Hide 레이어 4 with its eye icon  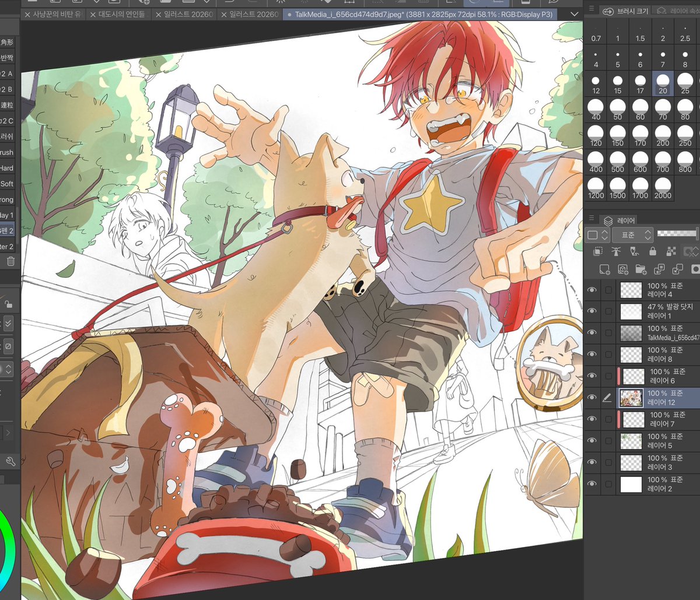(593, 290)
